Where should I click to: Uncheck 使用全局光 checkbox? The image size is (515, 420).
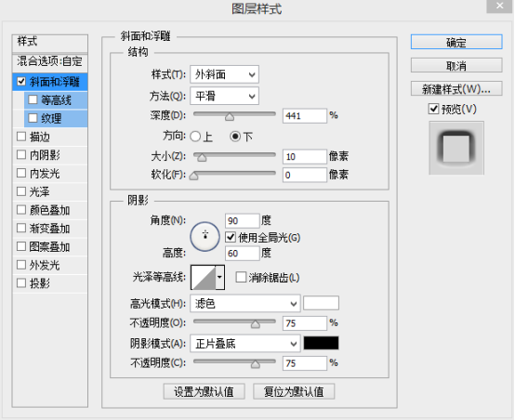pyautogui.click(x=231, y=237)
